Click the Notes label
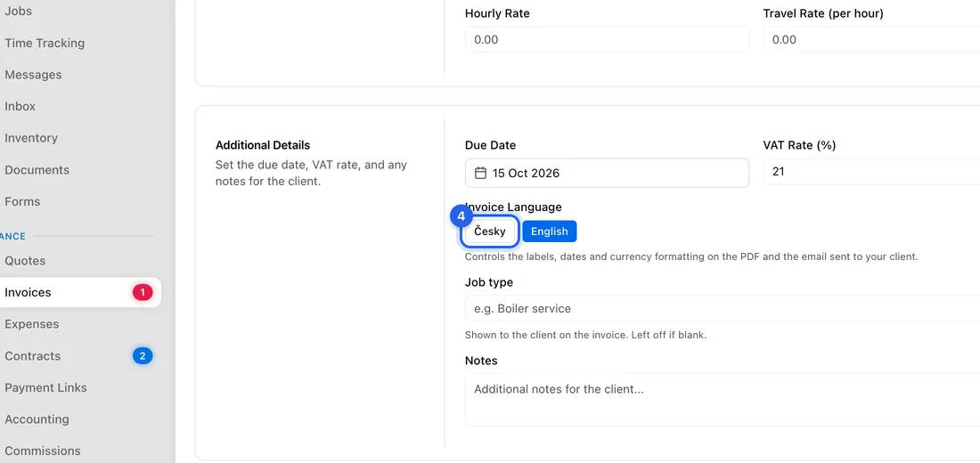The height and width of the screenshot is (463, 980). point(481,361)
